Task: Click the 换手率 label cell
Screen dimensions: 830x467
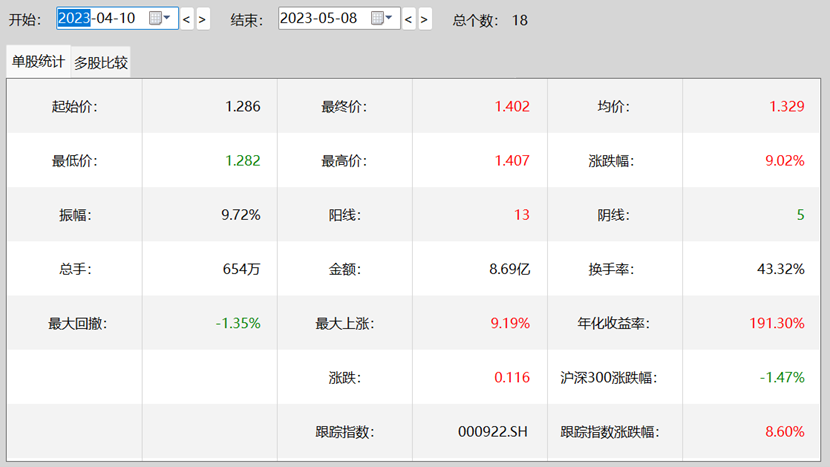Action: 615,269
